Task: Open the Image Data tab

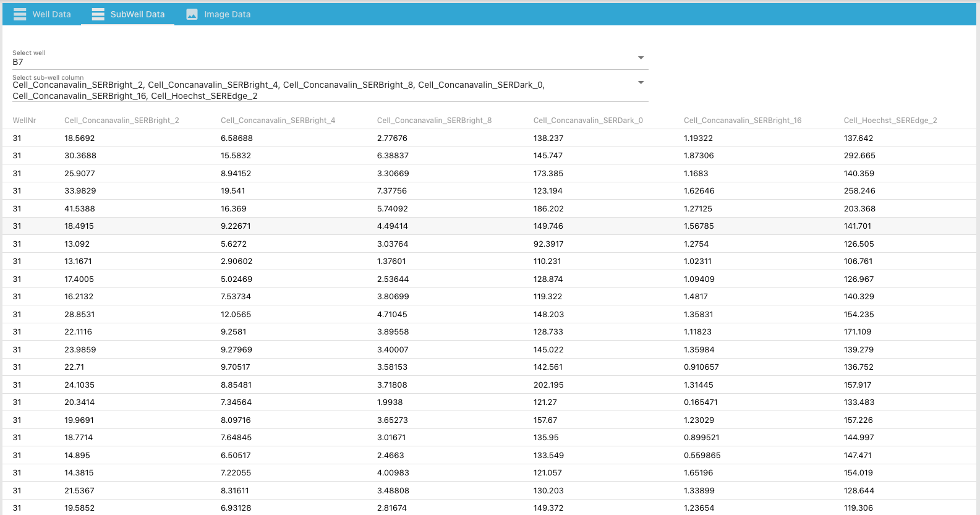Action: tap(227, 14)
